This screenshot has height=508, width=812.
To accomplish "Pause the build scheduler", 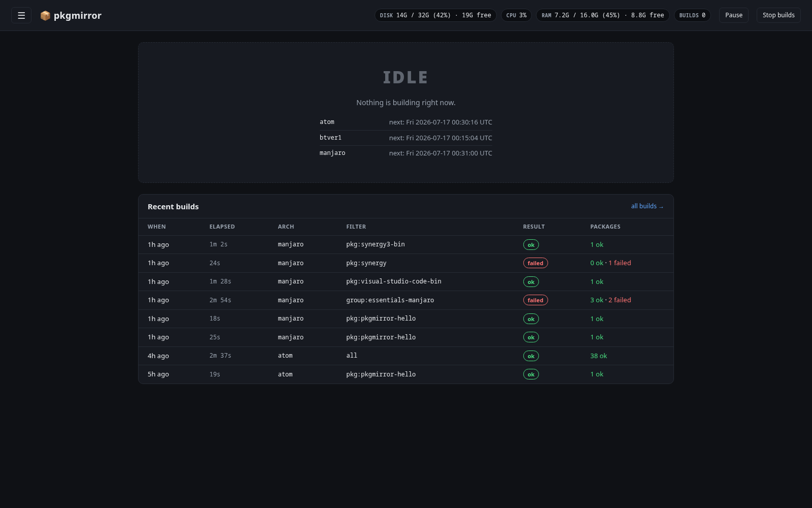I will pos(734,15).
